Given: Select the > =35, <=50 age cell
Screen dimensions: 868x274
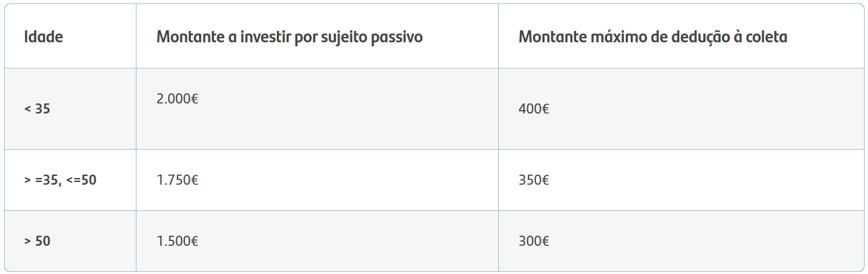Looking at the screenshot, I should click(61, 180).
